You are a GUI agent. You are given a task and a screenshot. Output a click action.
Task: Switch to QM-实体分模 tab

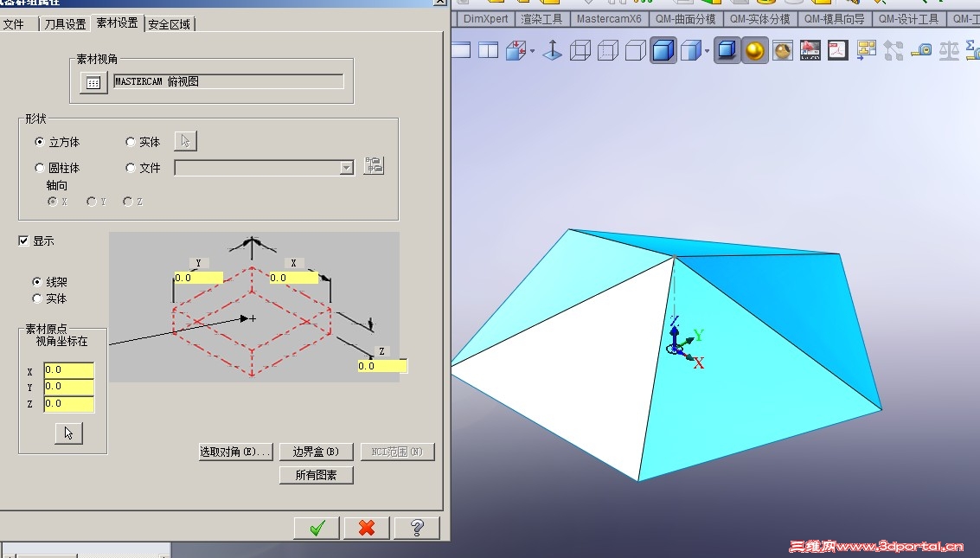[x=760, y=19]
